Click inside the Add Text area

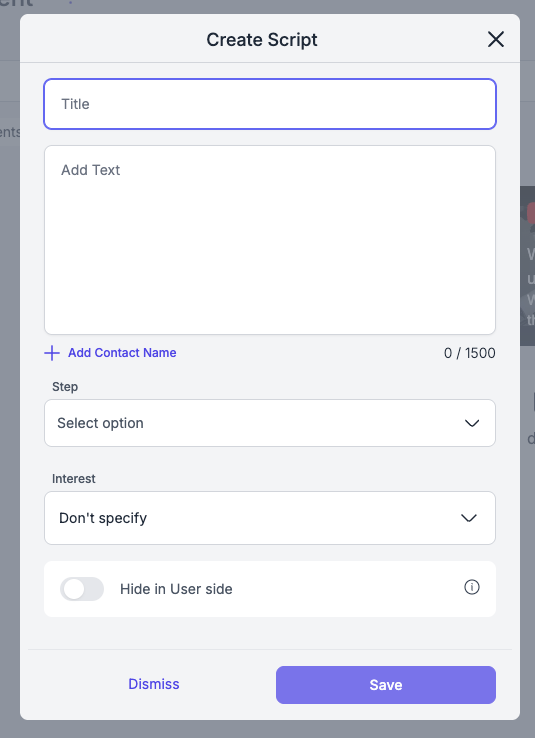coord(270,240)
